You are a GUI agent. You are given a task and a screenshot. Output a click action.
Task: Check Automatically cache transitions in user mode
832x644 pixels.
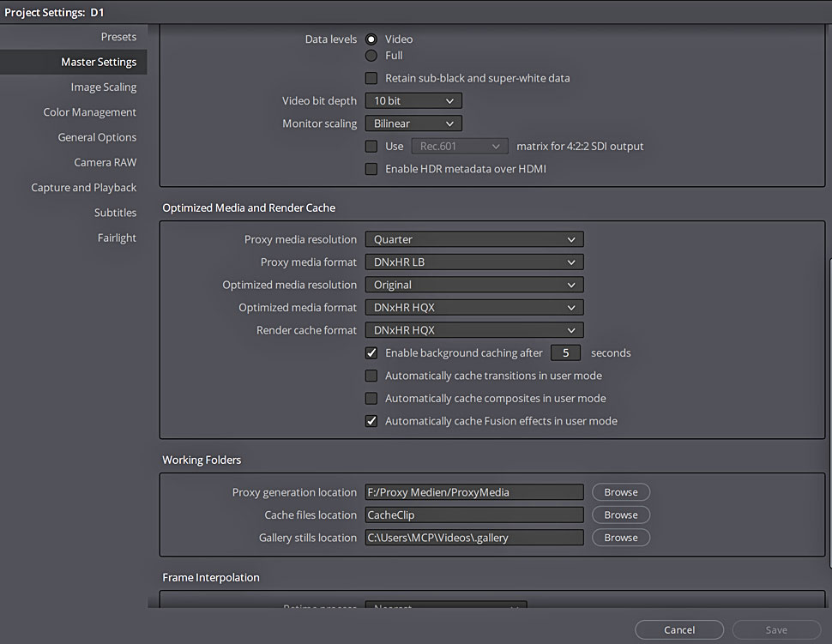pos(371,376)
